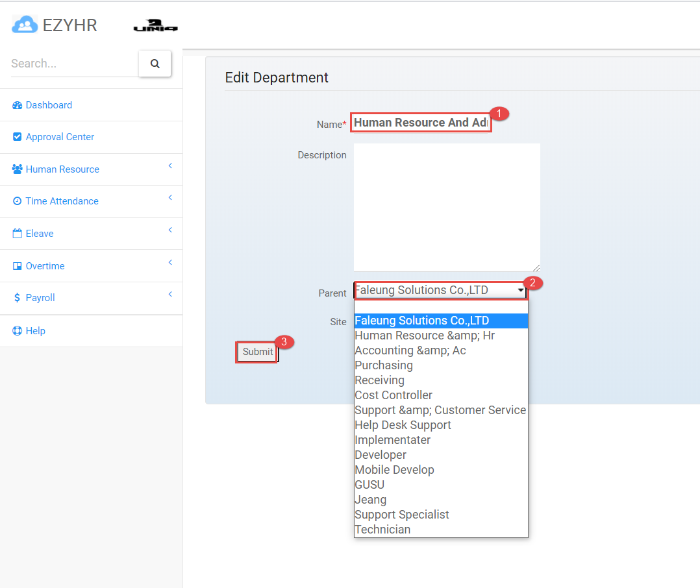Click the search magnifier button
700x588 pixels.
[x=155, y=64]
